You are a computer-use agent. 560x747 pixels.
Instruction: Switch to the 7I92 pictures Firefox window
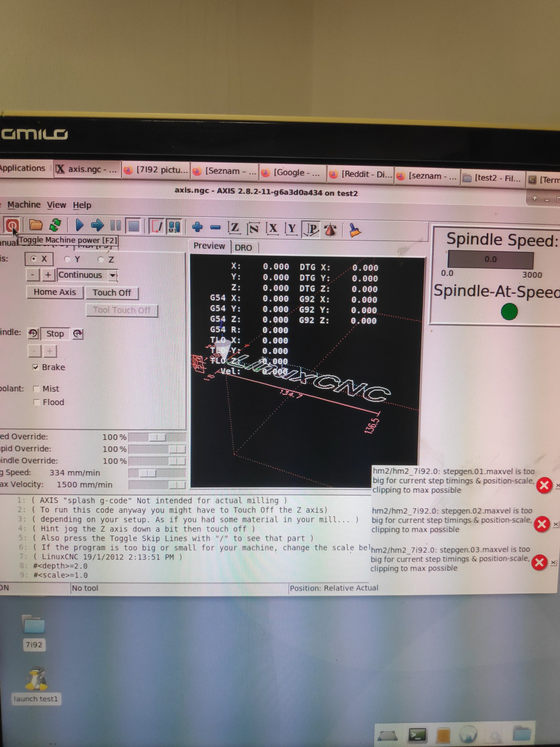tap(156, 170)
